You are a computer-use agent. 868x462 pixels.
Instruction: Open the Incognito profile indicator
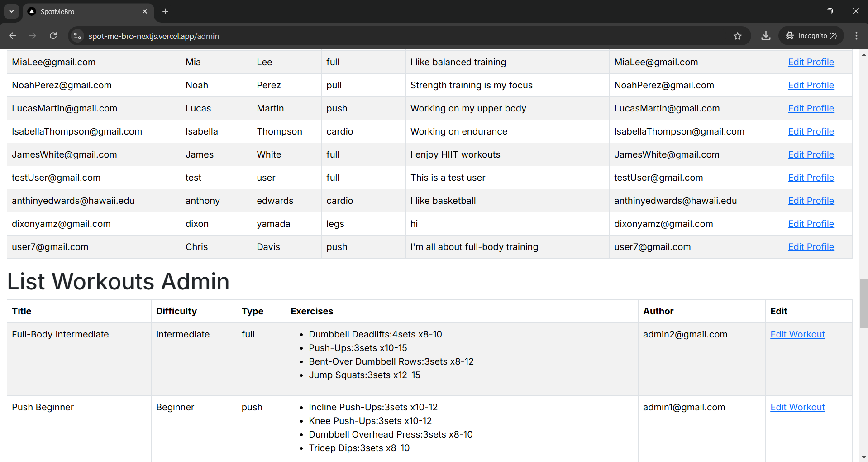tap(811, 36)
